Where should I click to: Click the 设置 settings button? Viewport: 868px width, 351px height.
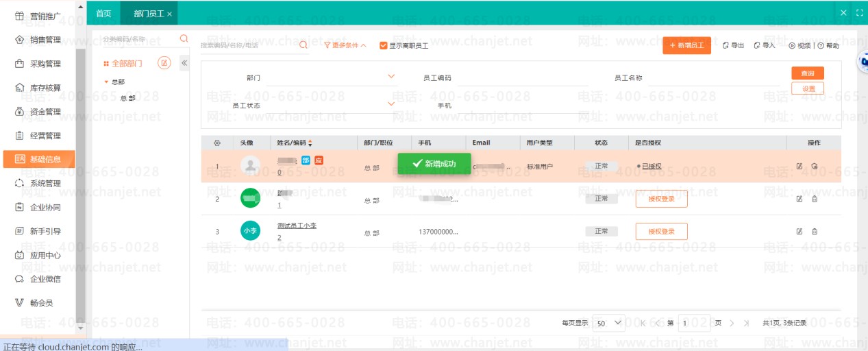[808, 88]
